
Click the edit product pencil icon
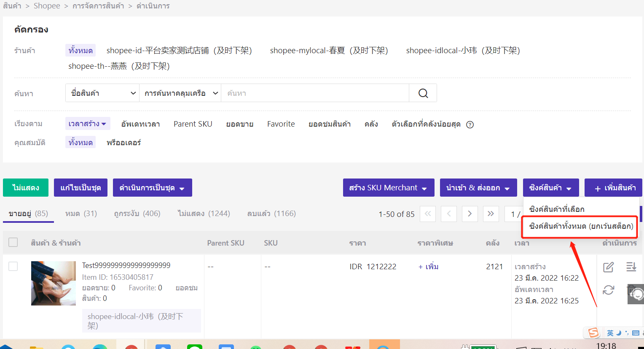pyautogui.click(x=608, y=267)
